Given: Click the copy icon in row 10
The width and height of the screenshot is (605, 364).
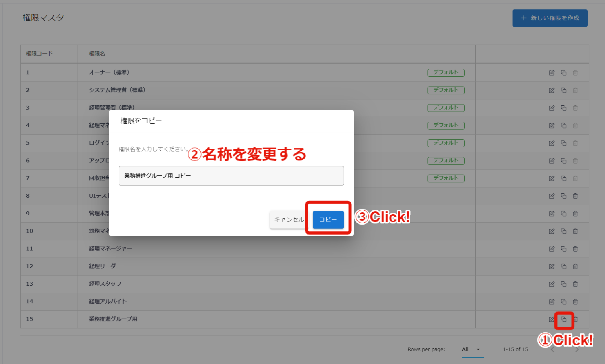Looking at the screenshot, I should [563, 231].
